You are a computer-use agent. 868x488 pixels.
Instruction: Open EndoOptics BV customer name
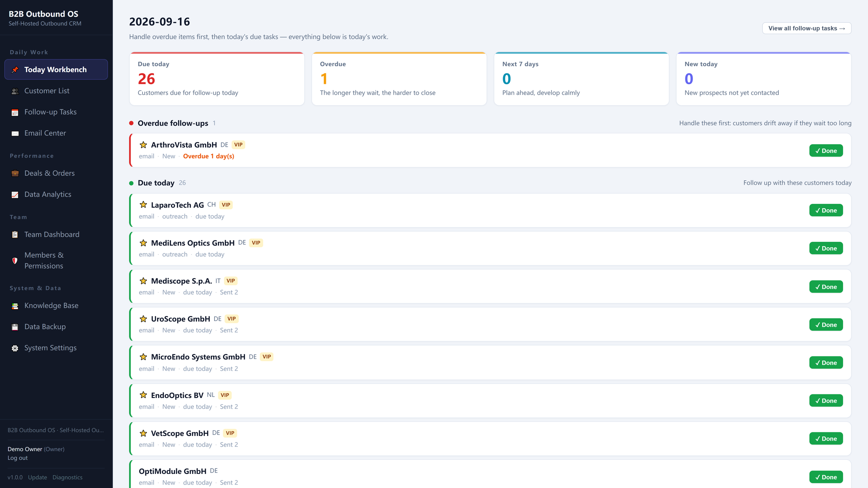tap(177, 395)
